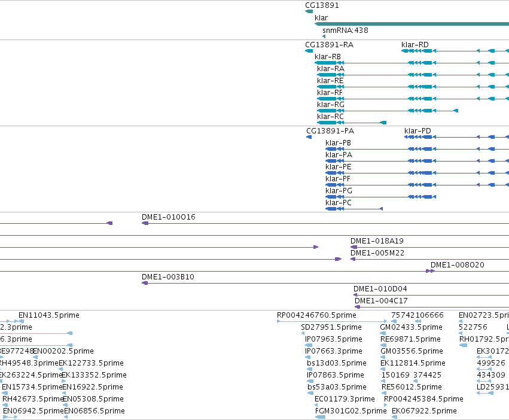The height and width of the screenshot is (420, 509).
Task: Open the EK133352.5prime EST label
Action: 94,376
